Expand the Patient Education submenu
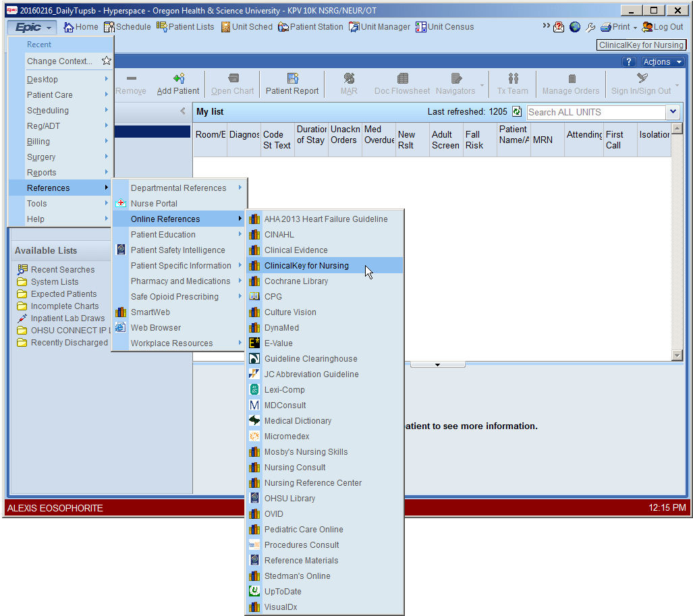Screen dimensions: 693x616 tap(179, 235)
